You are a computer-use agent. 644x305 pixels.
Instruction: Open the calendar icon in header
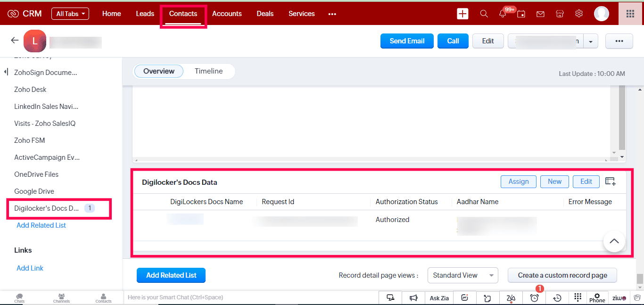521,14
